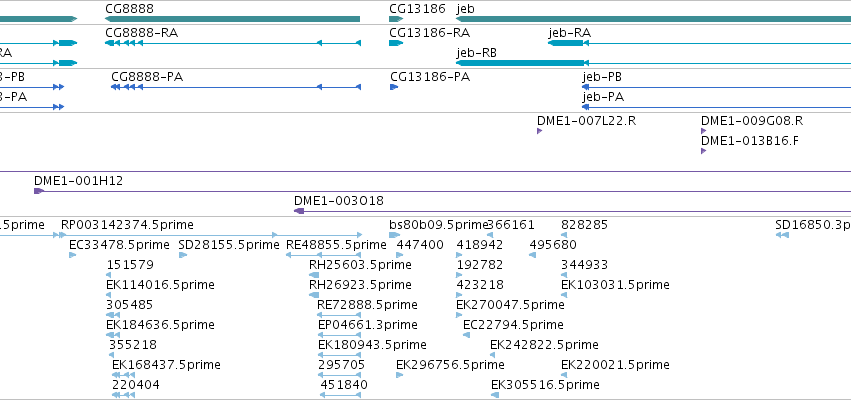851x400 pixels.
Task: Click EST label RE48855.5prime
Action: point(336,245)
